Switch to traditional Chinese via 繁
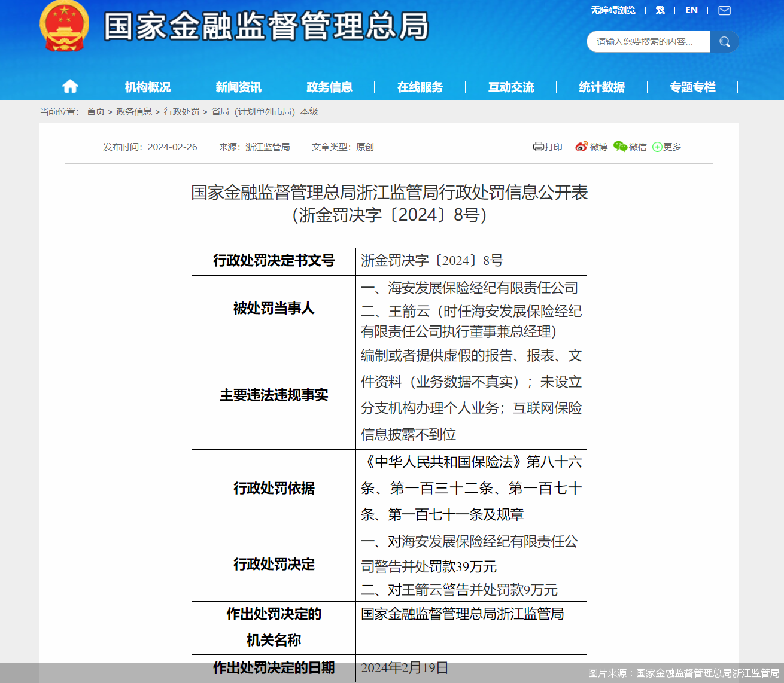Viewport: 784px width, 683px height. click(x=660, y=10)
